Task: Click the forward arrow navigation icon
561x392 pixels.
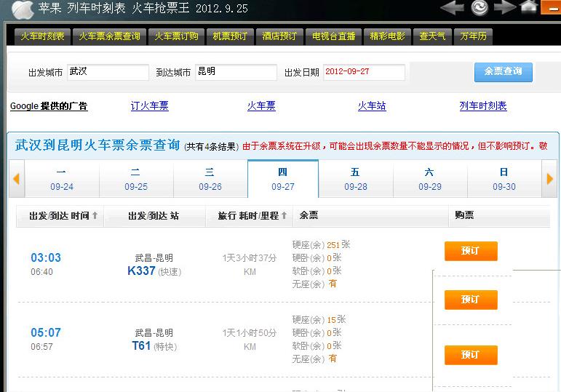Action: pos(505,8)
